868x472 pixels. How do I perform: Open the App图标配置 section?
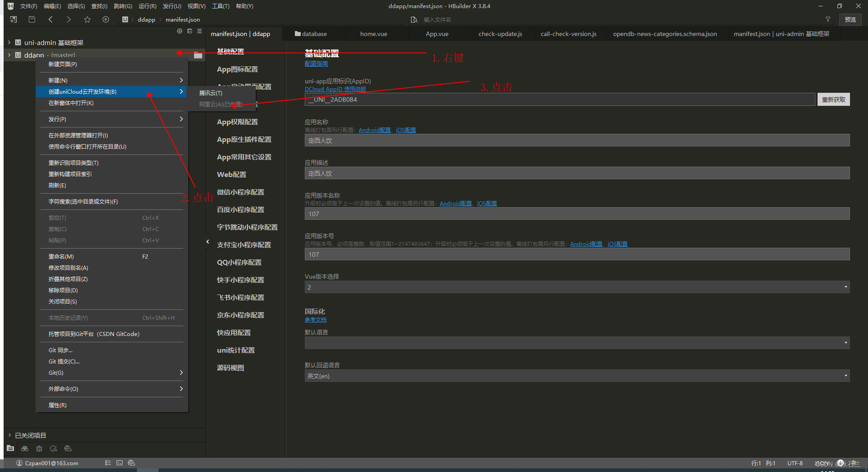point(237,69)
